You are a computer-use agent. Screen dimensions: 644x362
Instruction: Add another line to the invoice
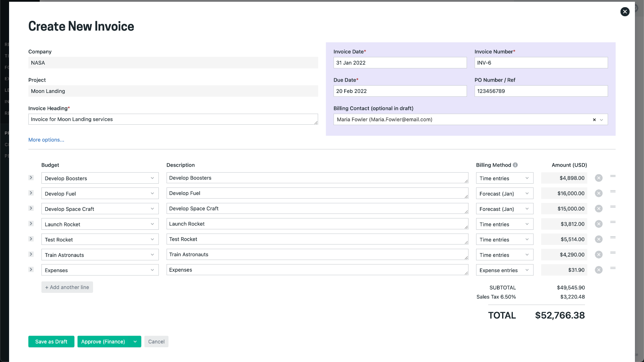(x=67, y=287)
